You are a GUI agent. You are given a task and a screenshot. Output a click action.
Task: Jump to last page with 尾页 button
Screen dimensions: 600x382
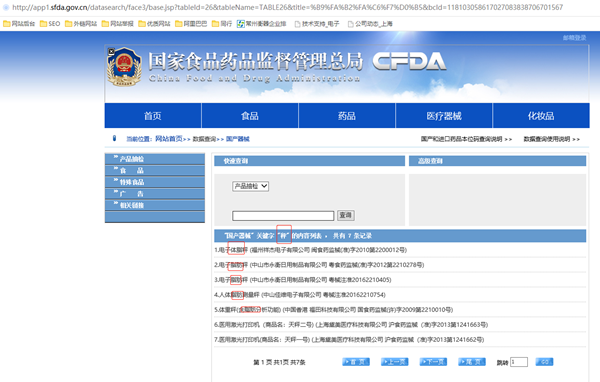(472, 362)
